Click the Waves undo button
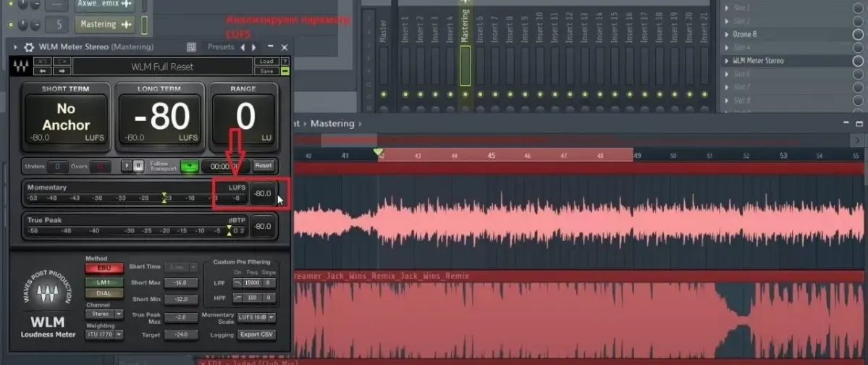Screen dimensions: 868x365 click(x=43, y=61)
